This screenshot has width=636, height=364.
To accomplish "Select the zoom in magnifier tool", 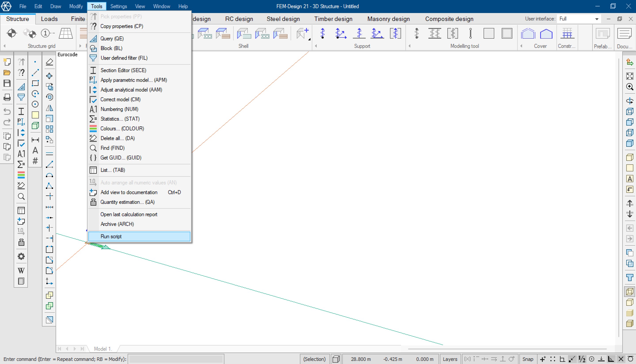I will pos(630,87).
